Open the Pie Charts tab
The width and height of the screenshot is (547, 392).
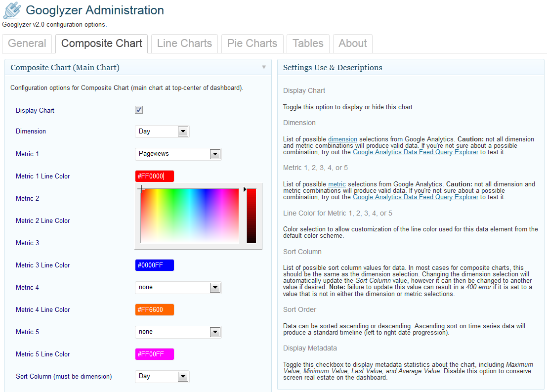(252, 44)
